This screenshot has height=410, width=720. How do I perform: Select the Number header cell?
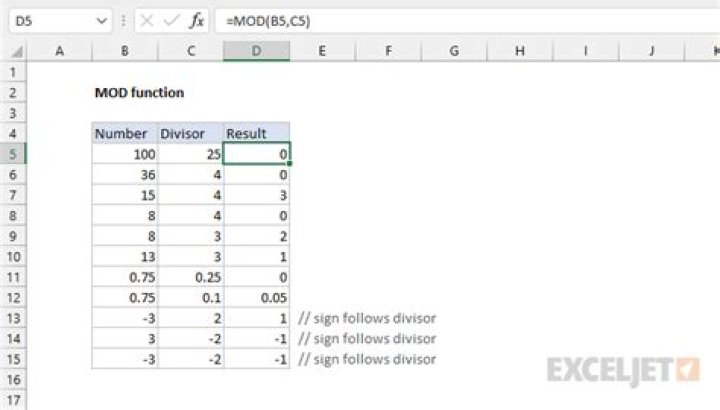[x=124, y=133]
